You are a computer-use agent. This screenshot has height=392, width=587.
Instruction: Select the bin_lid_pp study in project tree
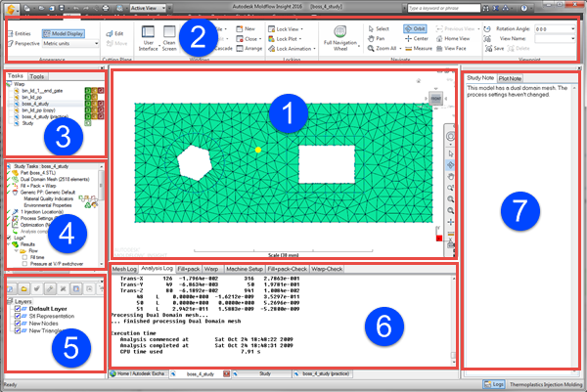click(x=30, y=97)
